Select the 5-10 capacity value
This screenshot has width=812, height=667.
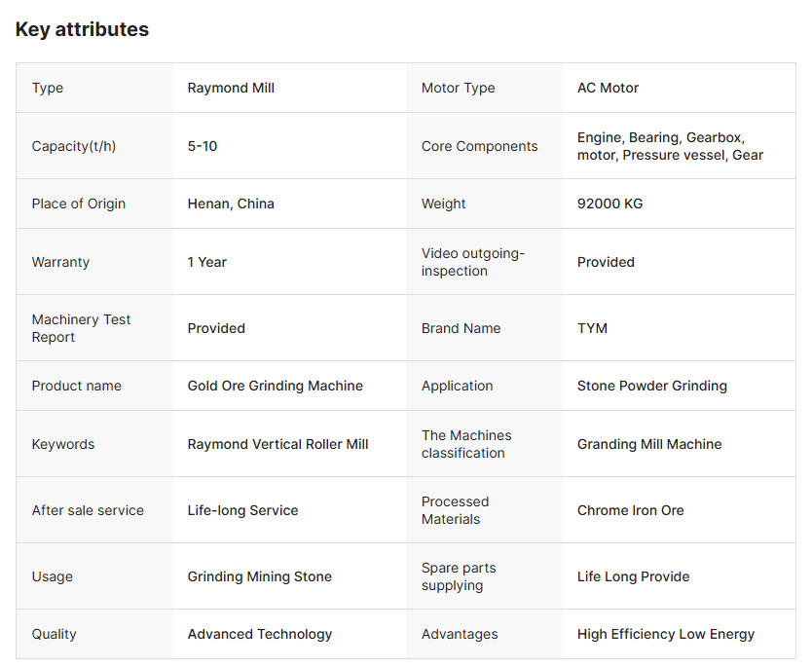point(202,146)
